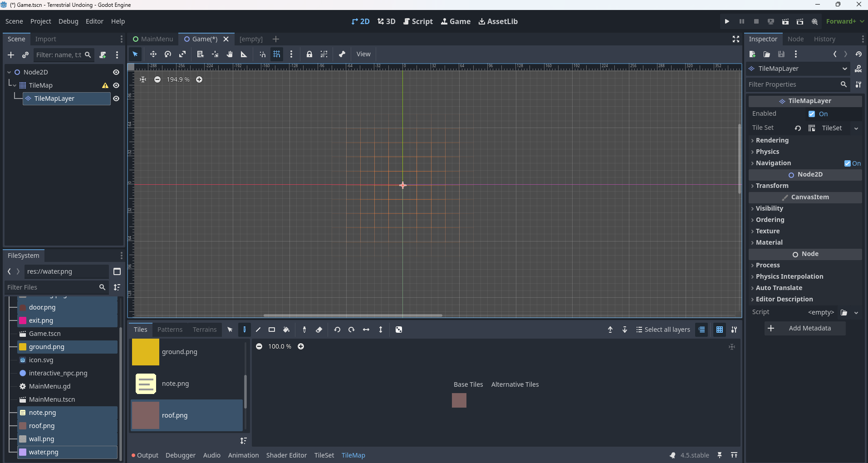Click the Add Metadata button
This screenshot has width=868, height=463.
[805, 328]
